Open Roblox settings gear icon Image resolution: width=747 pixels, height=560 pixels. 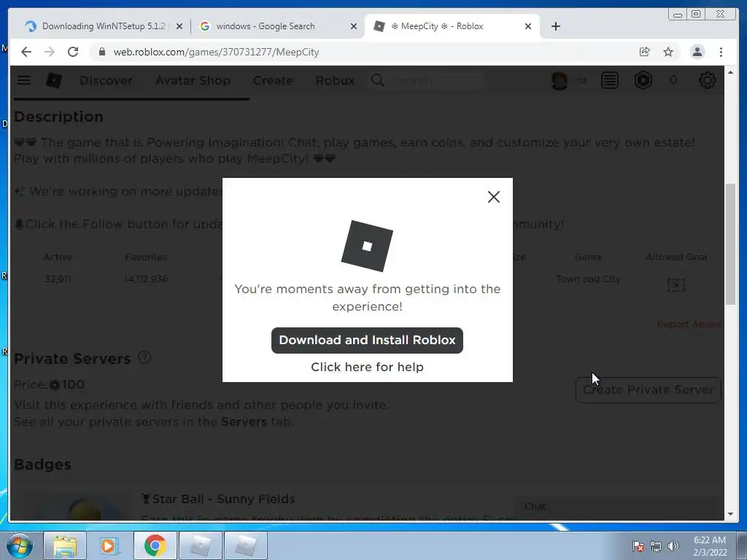[x=708, y=80]
